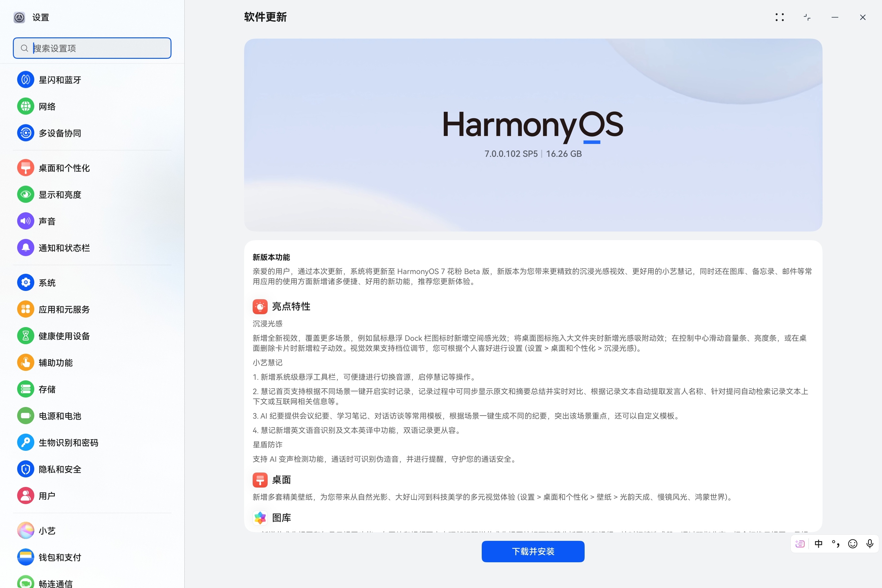Go to 钱包和支付 settings
Viewport: 882px width, 588px height.
(x=92, y=557)
